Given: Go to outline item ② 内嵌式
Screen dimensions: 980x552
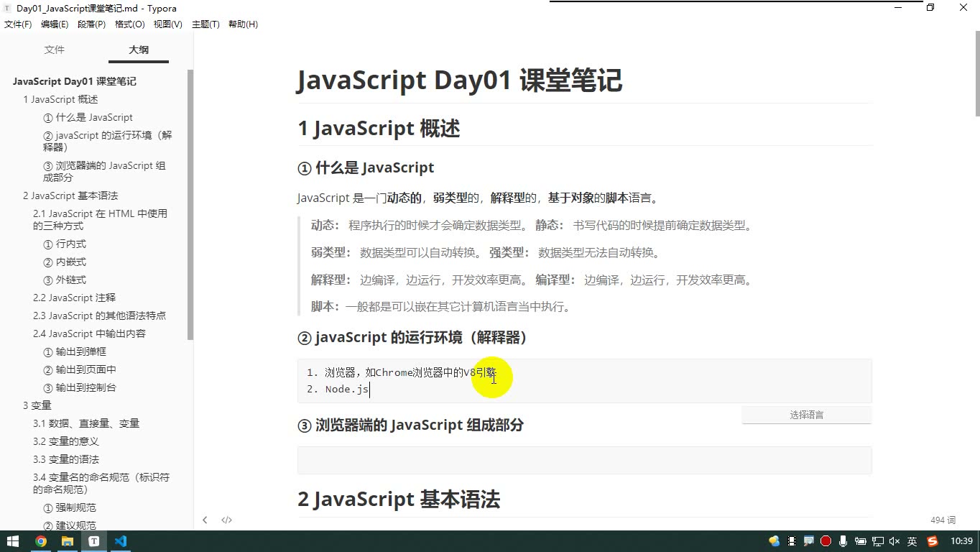Looking at the screenshot, I should click(65, 262).
